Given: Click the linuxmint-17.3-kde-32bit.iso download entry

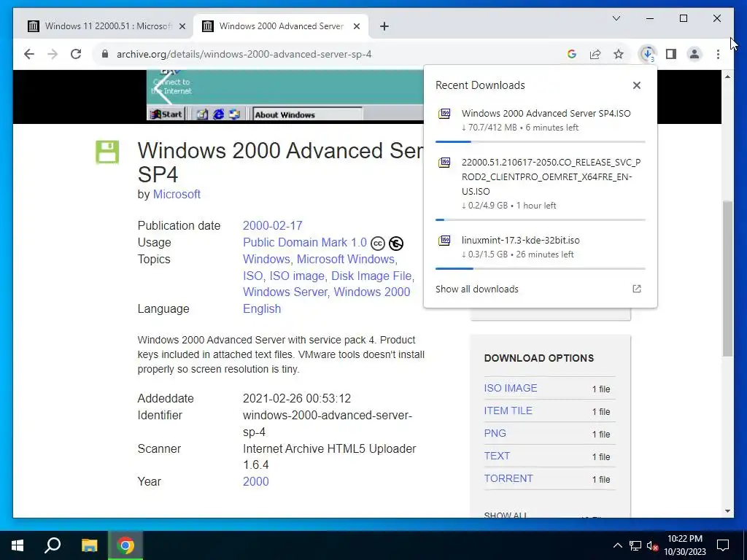Looking at the screenshot, I should pyautogui.click(x=541, y=248).
